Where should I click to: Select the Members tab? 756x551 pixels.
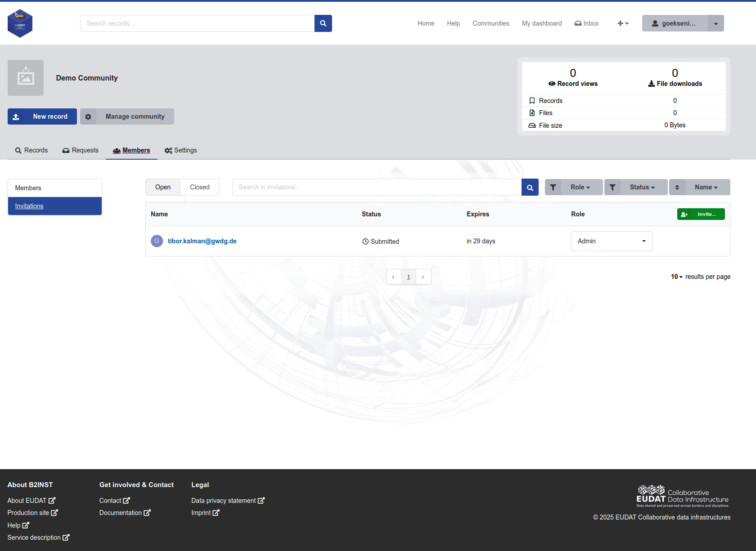(131, 150)
